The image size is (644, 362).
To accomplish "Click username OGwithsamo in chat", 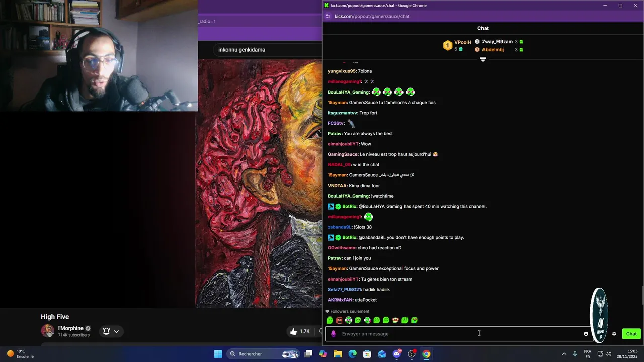I will (x=342, y=248).
